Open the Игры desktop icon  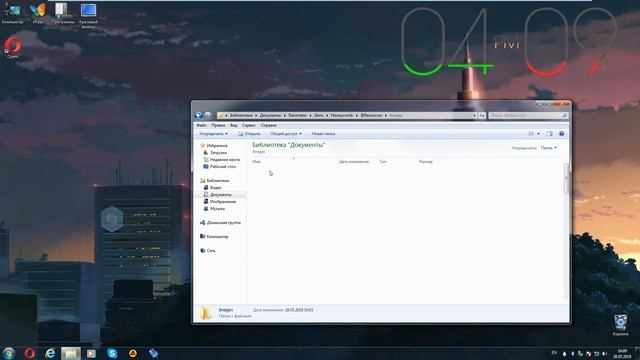pyautogui.click(x=38, y=13)
